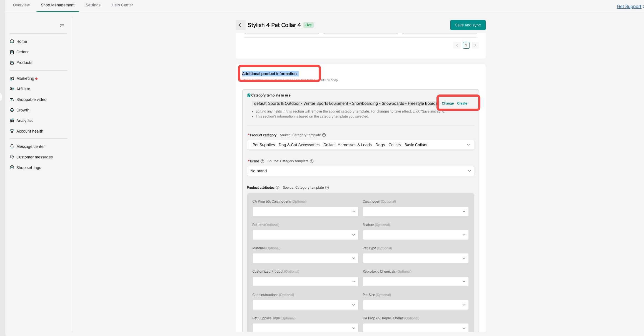Screen dimensions: 644x336
Task: Open the Material attribute dropdown
Action: coord(305,258)
